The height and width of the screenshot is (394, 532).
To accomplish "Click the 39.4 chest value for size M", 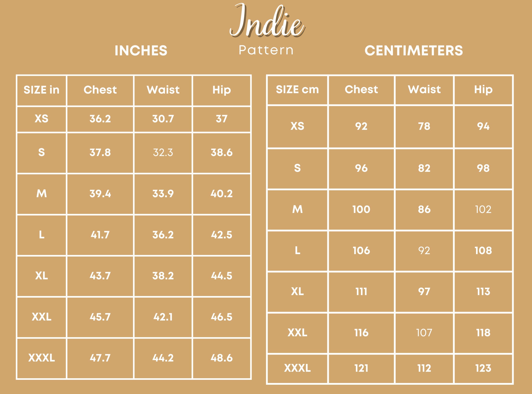I will (x=100, y=194).
